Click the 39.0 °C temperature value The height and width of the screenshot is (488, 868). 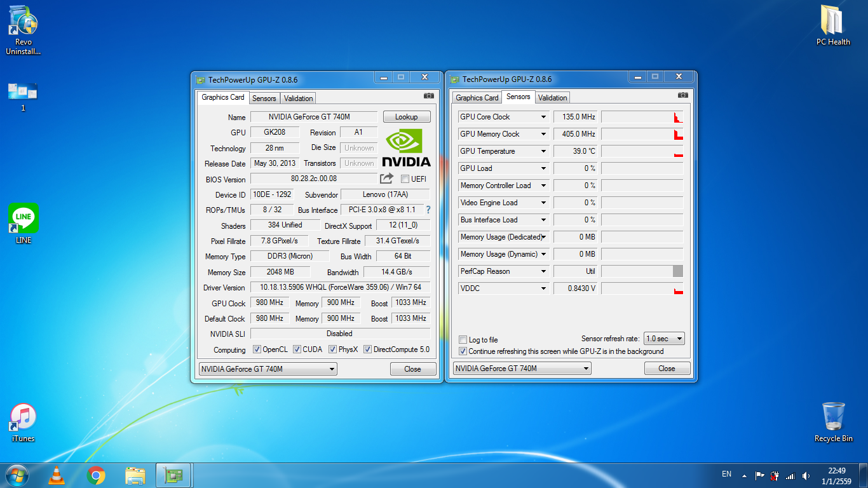(576, 151)
